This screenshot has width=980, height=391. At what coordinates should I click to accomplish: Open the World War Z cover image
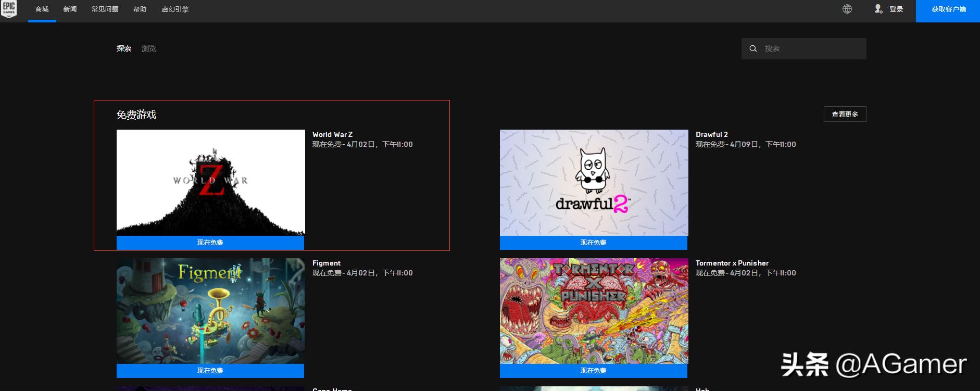click(x=211, y=183)
